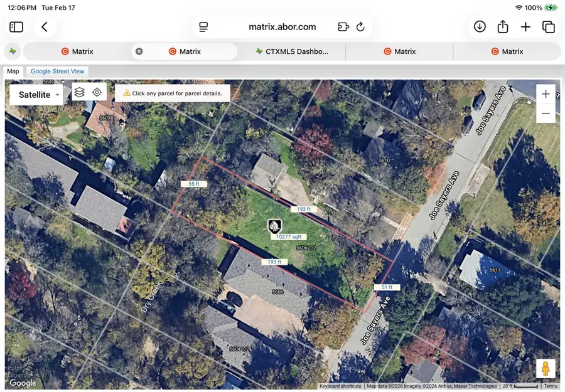This screenshot has width=565, height=392.
Task: Tap the matrix.abor.com address field
Action: (x=282, y=27)
